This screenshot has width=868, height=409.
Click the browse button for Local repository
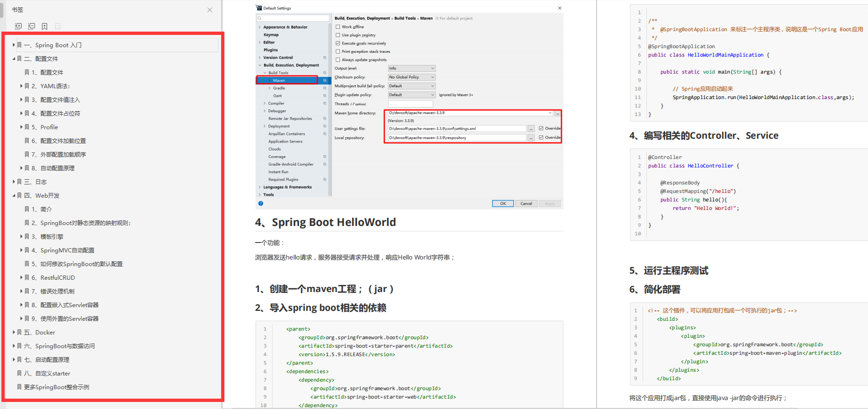tap(531, 138)
